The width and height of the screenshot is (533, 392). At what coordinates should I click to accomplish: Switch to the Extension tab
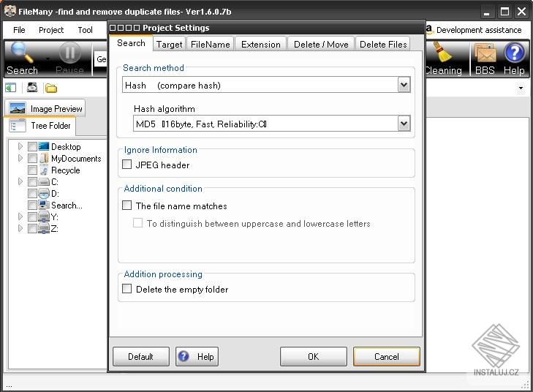pyautogui.click(x=261, y=45)
